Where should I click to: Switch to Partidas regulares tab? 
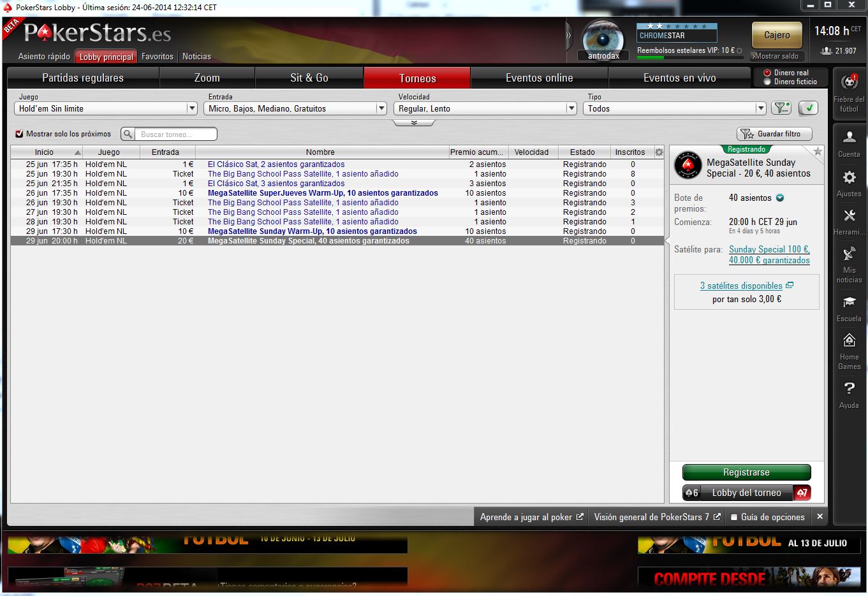83,78
